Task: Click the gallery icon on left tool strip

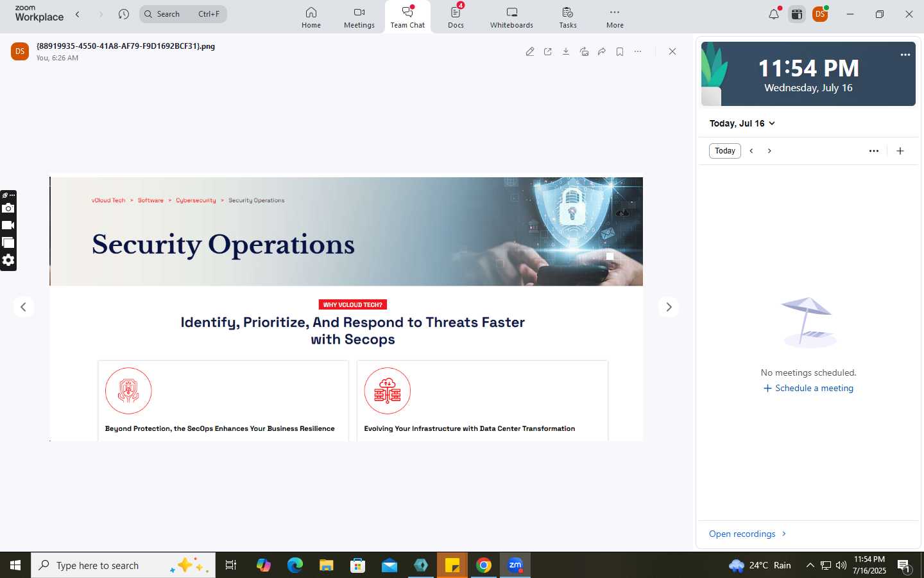Action: [x=8, y=243]
